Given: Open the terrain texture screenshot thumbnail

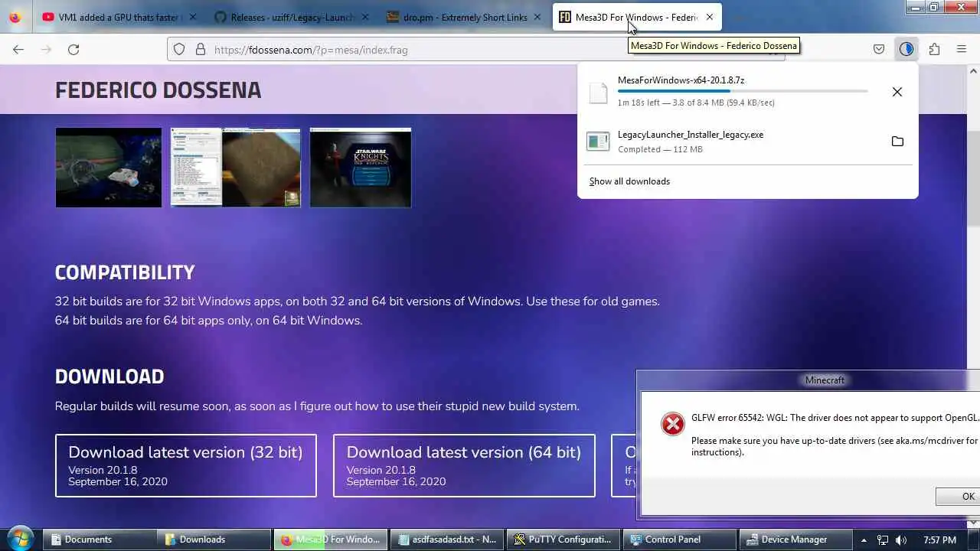Looking at the screenshot, I should click(x=236, y=168).
